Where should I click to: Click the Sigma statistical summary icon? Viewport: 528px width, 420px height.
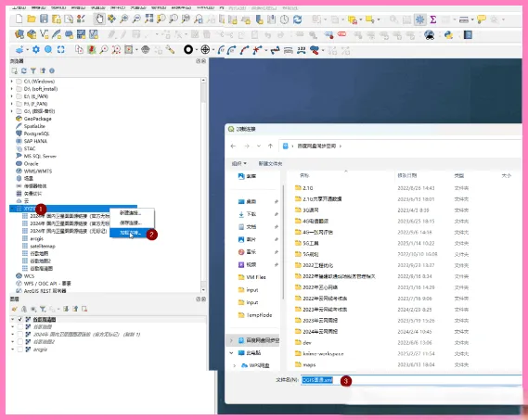point(433,19)
